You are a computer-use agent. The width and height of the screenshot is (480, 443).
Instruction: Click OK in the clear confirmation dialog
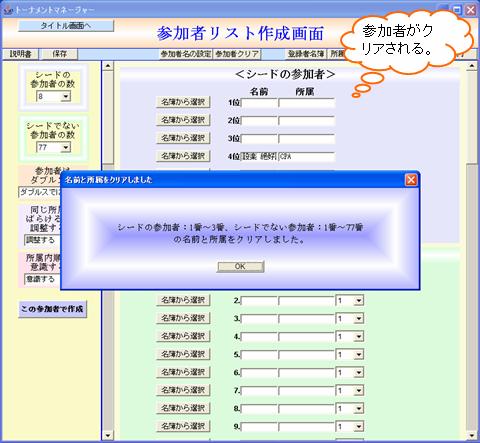tap(240, 266)
